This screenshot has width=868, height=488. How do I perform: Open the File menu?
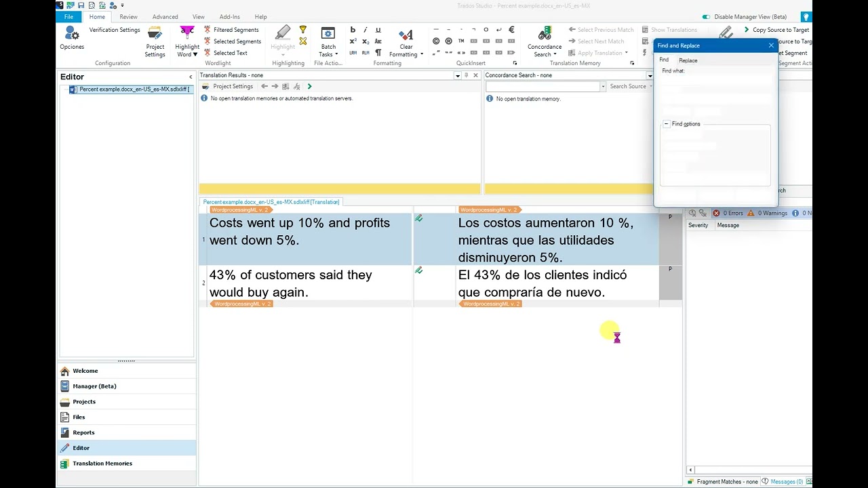pyautogui.click(x=68, y=17)
